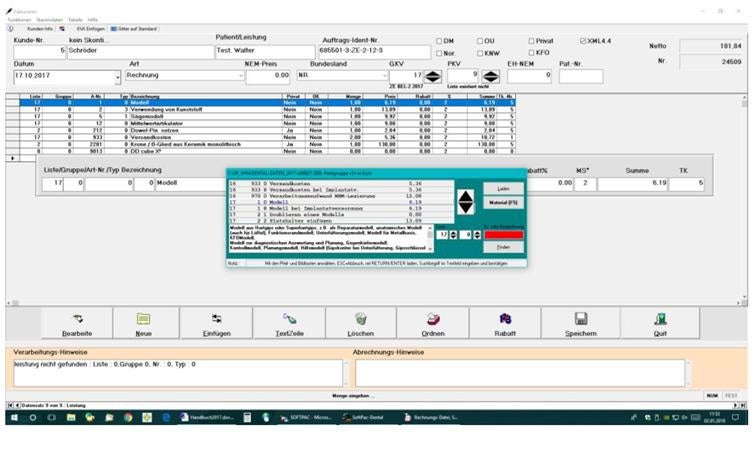Open the Chrome icon in the taskbar
This screenshot has height=467, width=753.
128,418
